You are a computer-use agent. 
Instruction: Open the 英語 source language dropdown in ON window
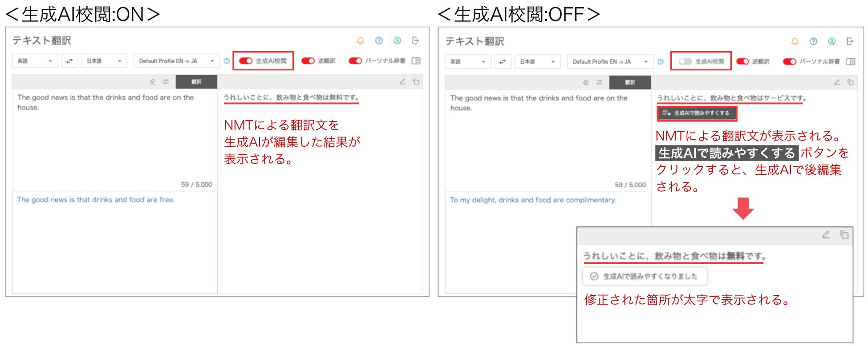35,61
